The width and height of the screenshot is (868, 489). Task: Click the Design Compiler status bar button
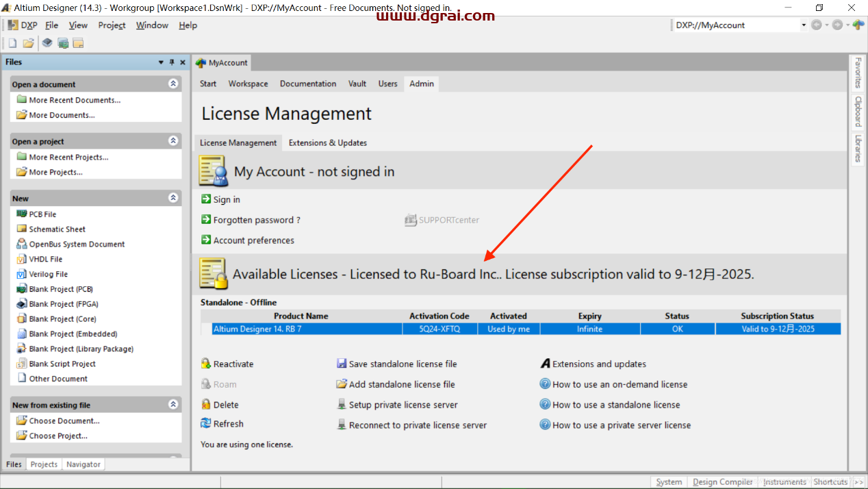(723, 482)
